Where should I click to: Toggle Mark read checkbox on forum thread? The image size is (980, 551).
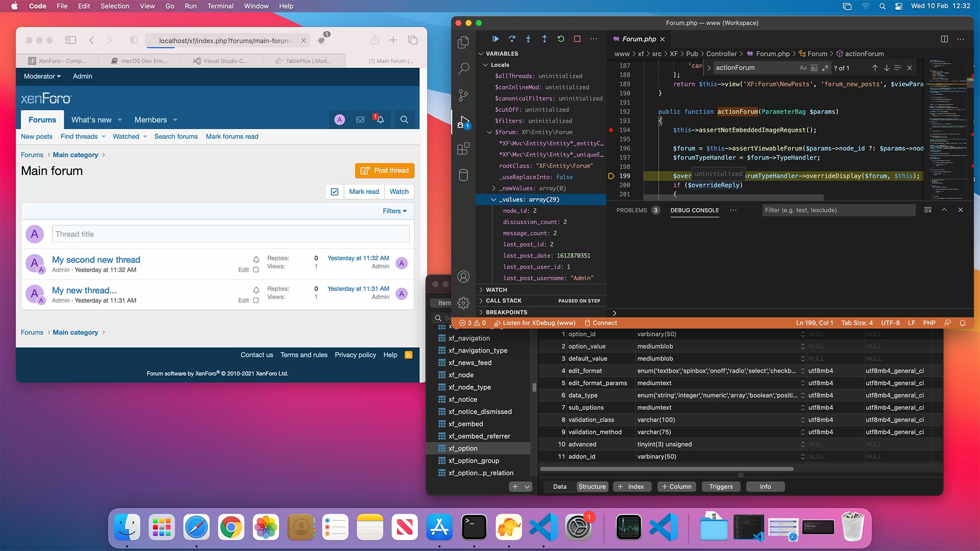point(334,191)
